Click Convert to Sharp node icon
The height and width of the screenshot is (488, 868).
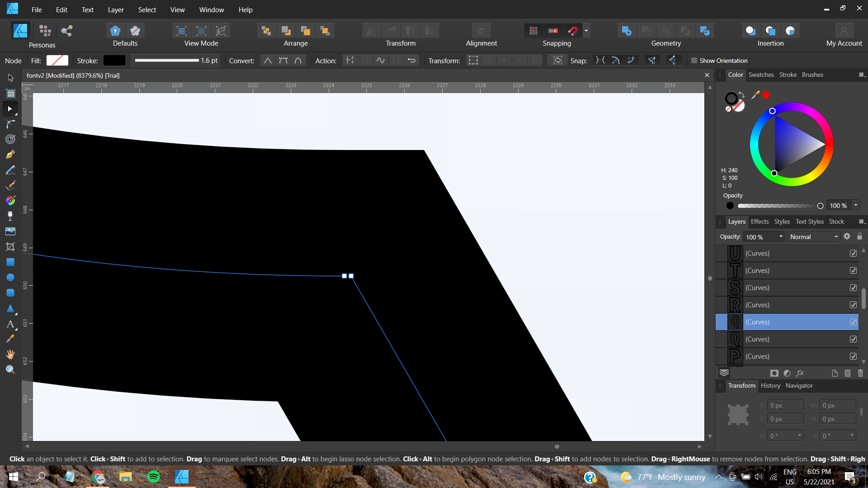coord(268,61)
